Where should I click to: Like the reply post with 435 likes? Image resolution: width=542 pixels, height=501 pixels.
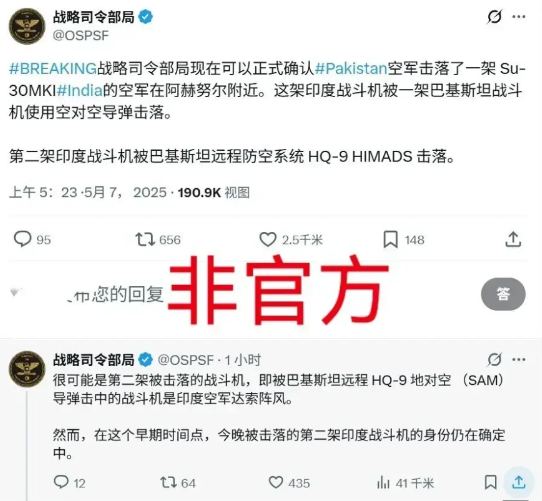[276, 482]
